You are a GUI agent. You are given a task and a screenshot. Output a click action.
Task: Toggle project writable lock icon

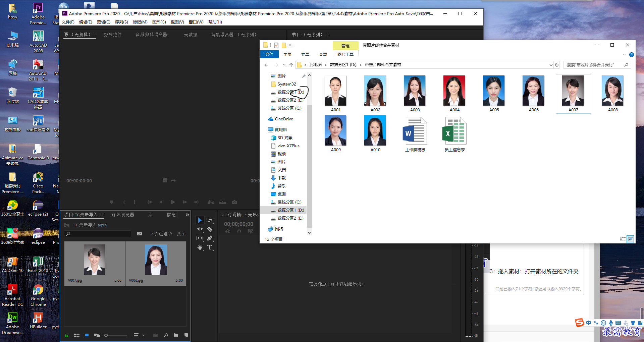[66, 335]
